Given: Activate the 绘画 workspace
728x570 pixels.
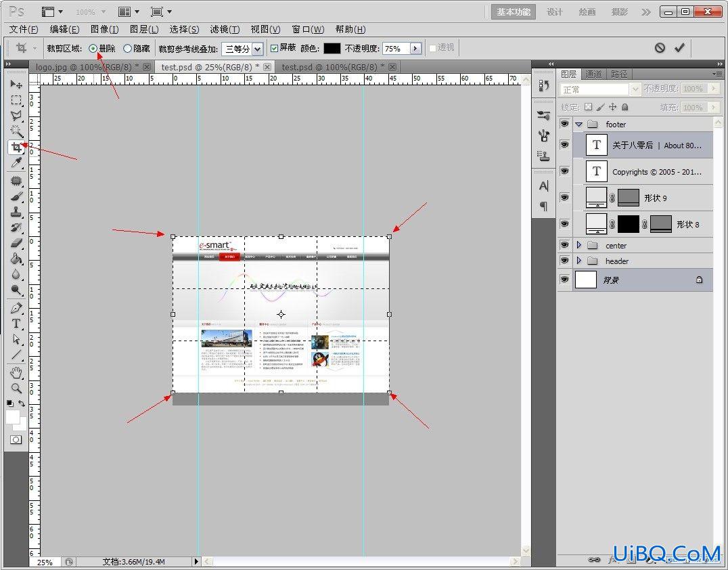Looking at the screenshot, I should (587, 12).
